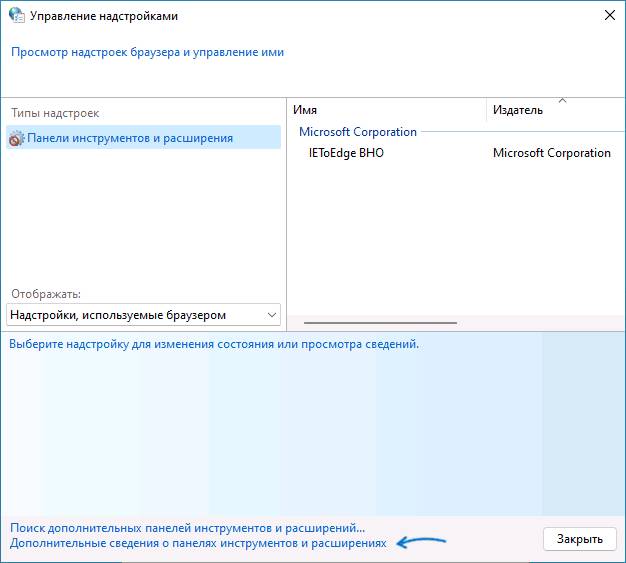
Task: Click the blue arrow pointing at the bottom link
Action: pyautogui.click(x=421, y=543)
